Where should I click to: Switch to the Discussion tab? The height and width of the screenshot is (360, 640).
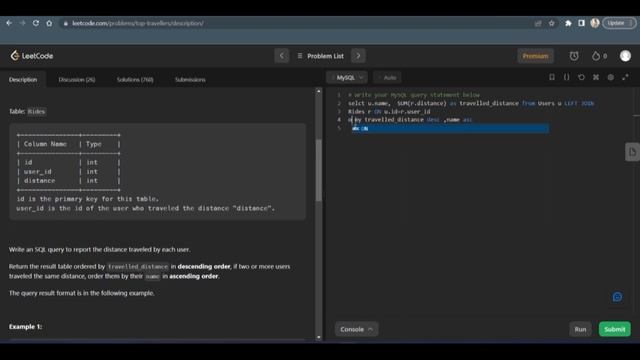[77, 80]
